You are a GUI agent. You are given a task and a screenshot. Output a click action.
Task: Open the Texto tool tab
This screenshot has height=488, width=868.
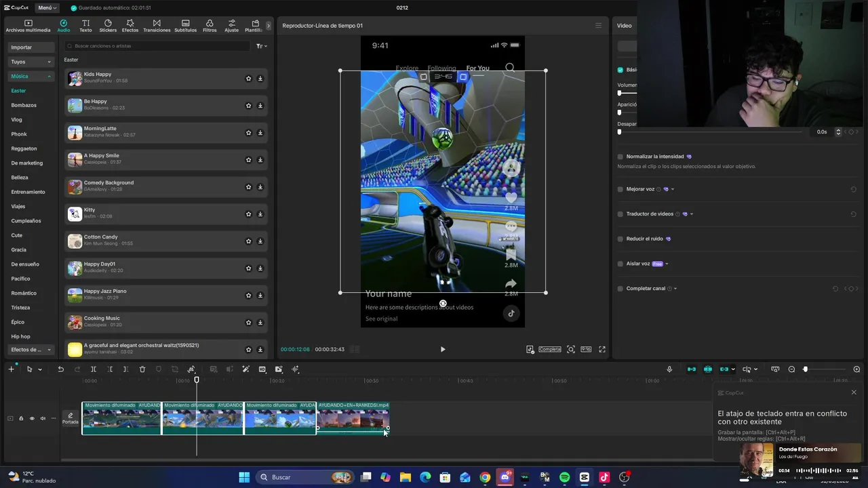(x=85, y=26)
